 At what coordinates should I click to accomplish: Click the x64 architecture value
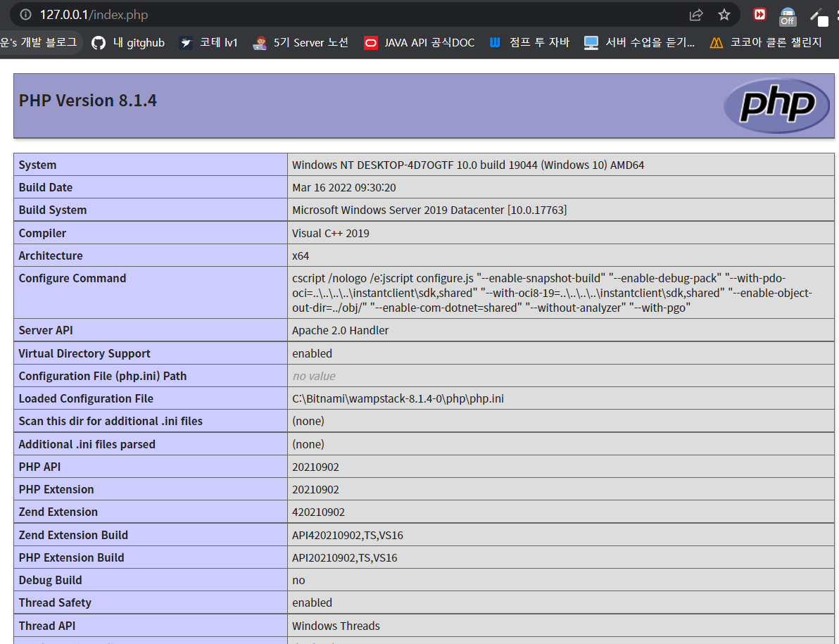(x=300, y=255)
